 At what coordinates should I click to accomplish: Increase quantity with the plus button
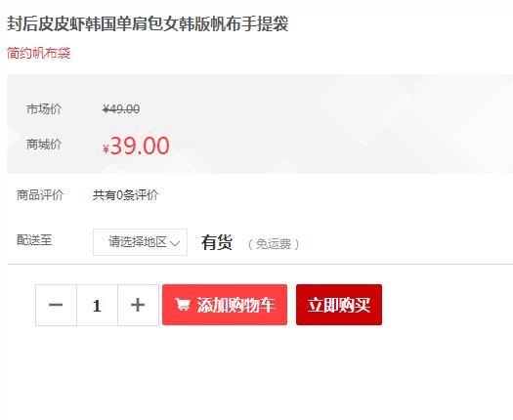(138, 305)
